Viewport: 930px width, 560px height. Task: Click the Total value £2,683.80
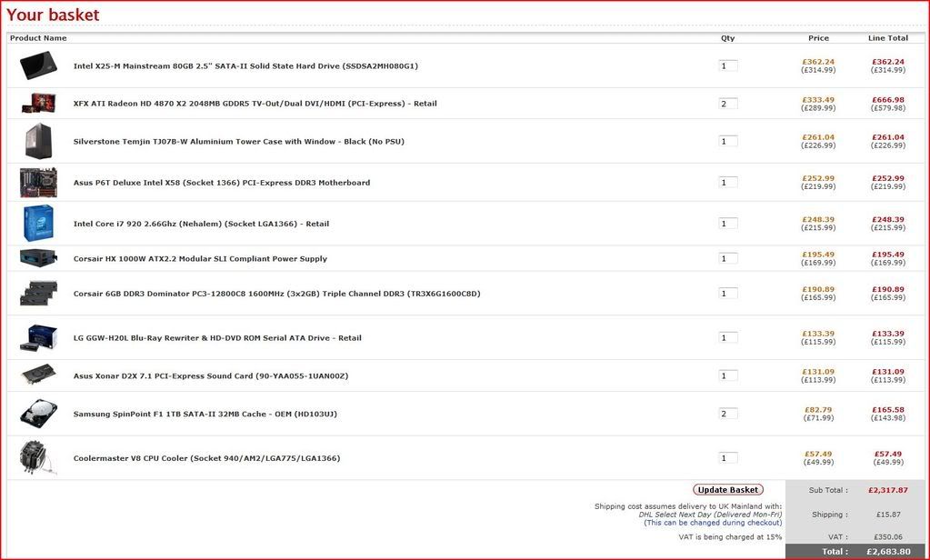[x=888, y=552]
